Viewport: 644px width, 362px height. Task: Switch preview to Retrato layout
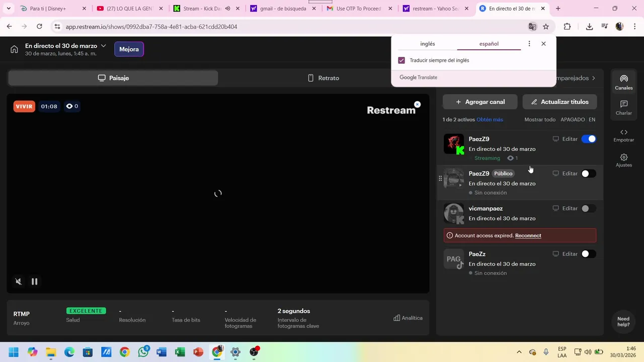[x=324, y=78]
